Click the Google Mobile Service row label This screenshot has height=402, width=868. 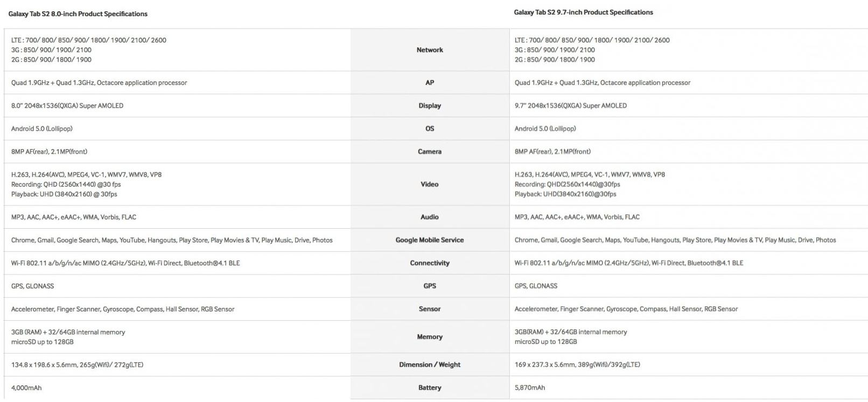coord(430,240)
